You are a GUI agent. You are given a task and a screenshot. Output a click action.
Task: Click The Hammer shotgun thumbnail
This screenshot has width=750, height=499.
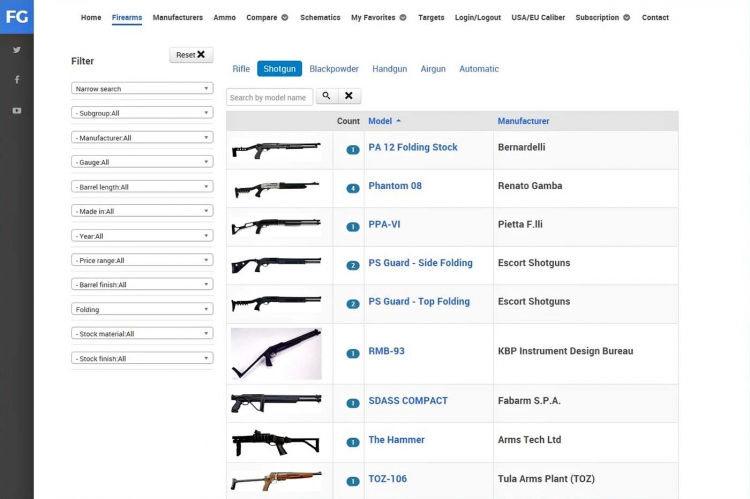coord(276,443)
